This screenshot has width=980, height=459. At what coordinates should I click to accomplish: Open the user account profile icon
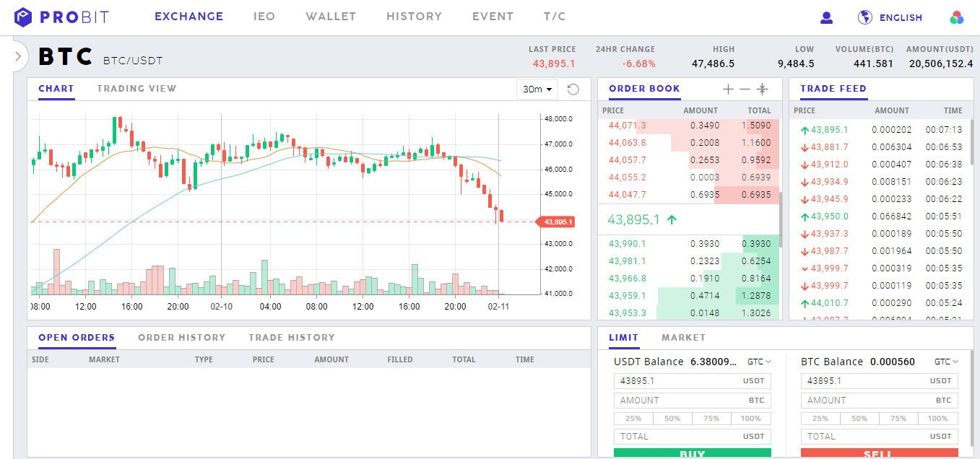(827, 17)
